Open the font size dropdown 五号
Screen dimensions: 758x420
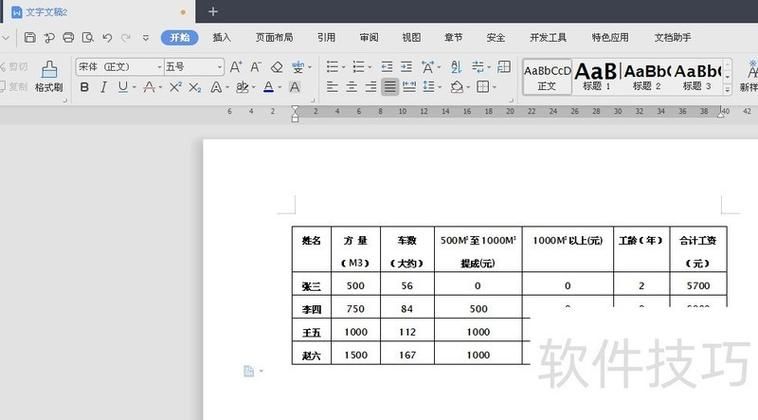(x=219, y=67)
